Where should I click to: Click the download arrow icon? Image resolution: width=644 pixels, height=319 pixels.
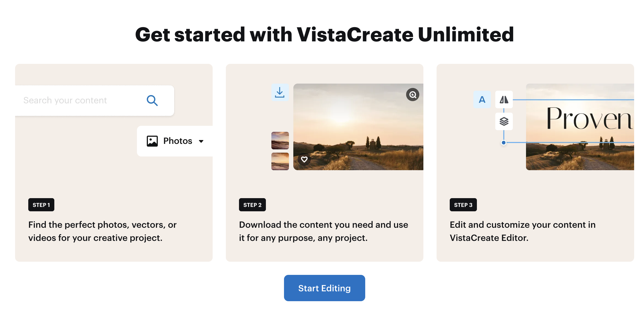click(x=280, y=92)
